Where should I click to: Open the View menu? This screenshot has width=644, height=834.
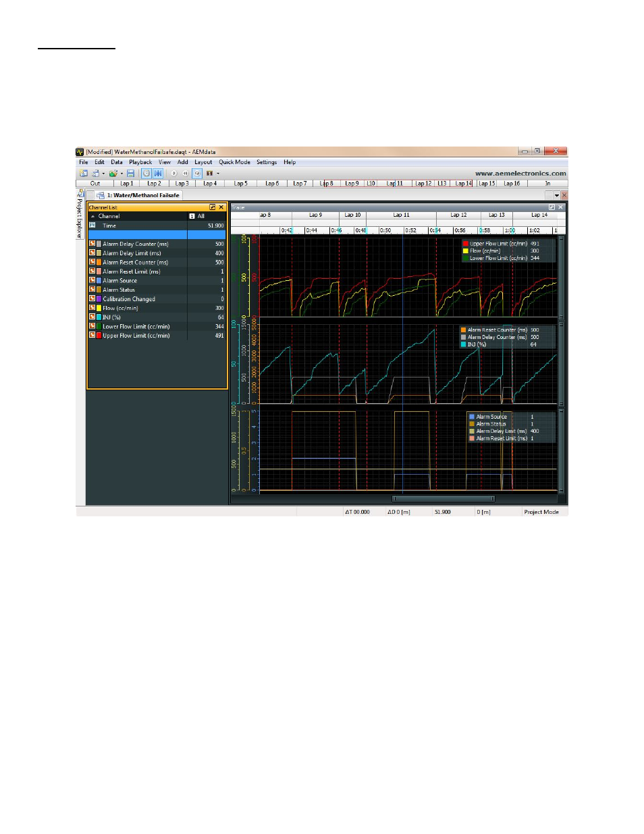[x=165, y=162]
